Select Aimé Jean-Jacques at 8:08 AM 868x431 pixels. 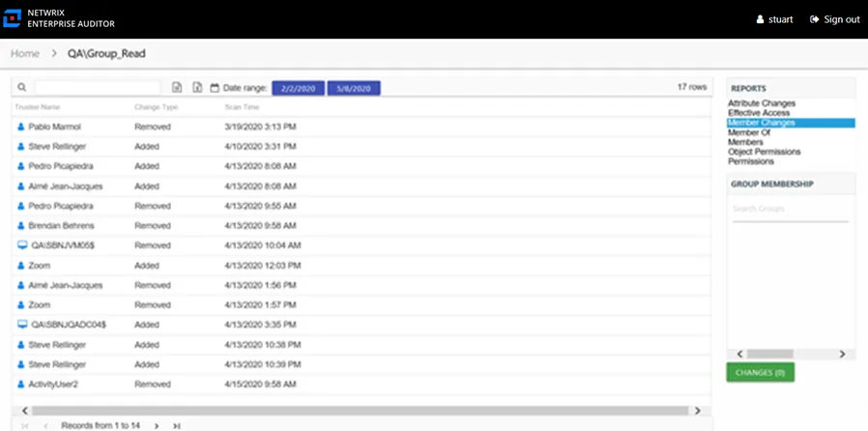[66, 187]
